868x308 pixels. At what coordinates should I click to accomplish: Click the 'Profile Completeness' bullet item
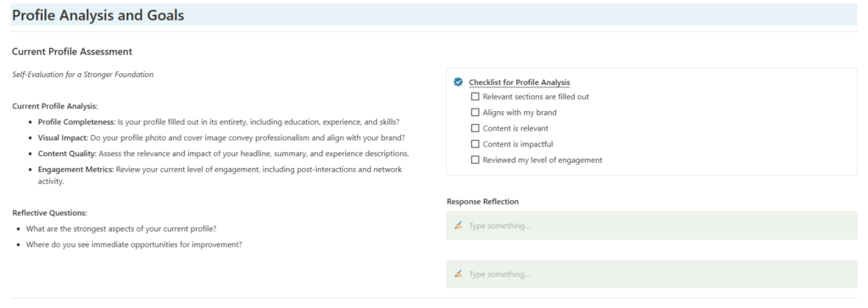click(219, 122)
